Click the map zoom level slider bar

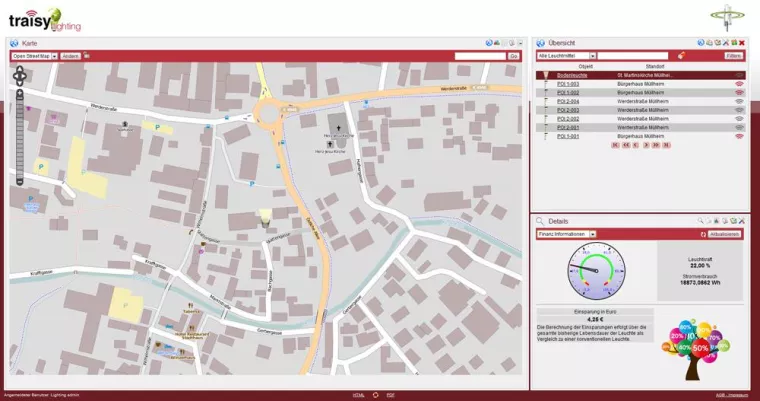(19, 135)
